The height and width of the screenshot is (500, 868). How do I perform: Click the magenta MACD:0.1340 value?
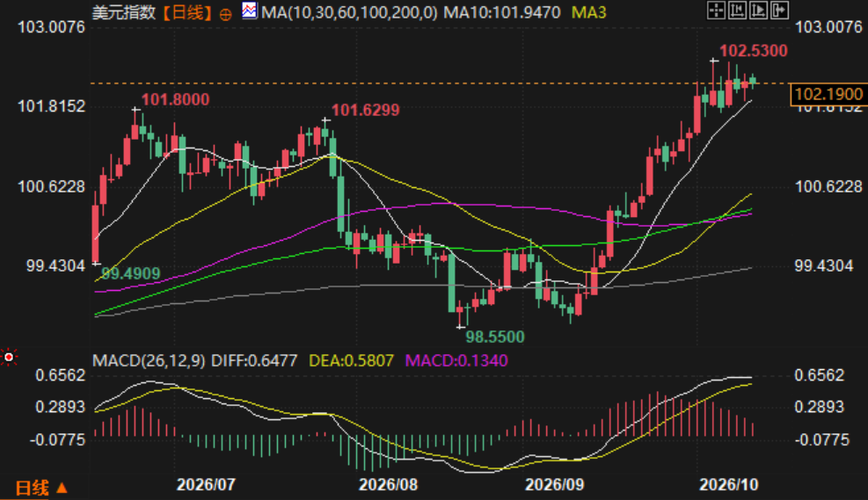pos(456,360)
